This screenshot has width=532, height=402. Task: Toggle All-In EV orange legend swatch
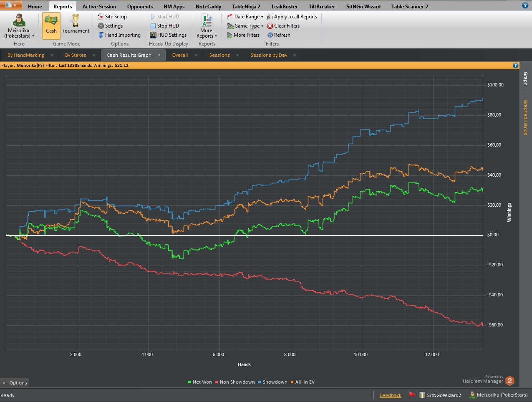pyautogui.click(x=292, y=382)
